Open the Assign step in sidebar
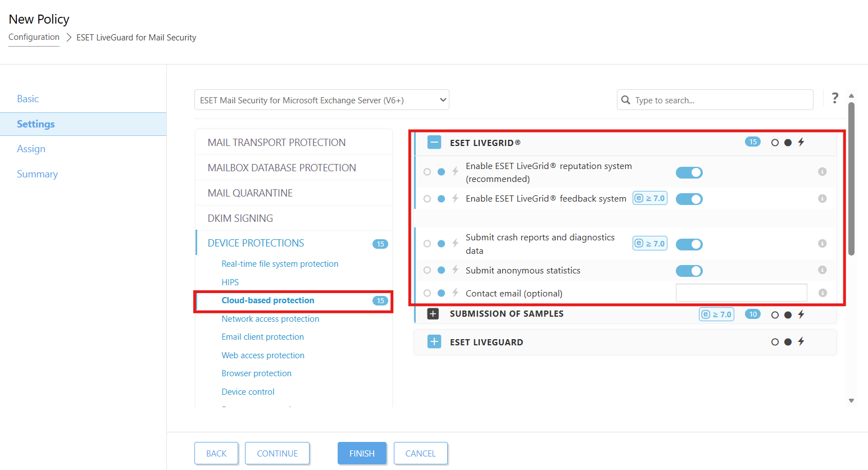The image size is (868, 470). (31, 149)
